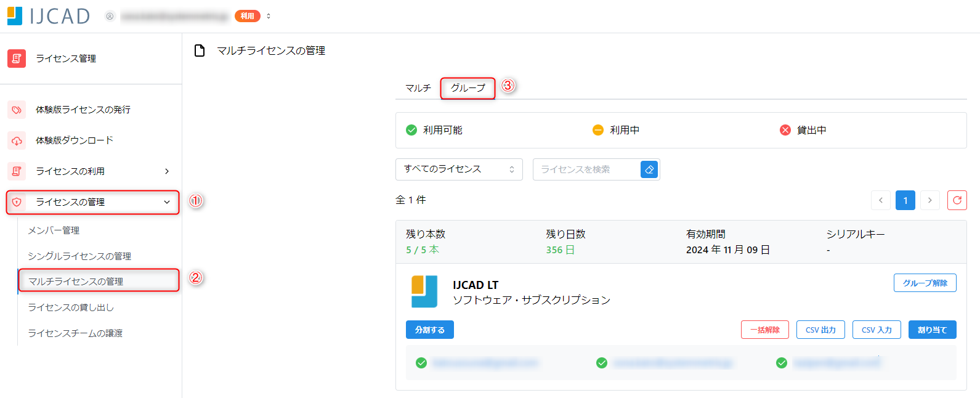Click the 利用 orange badge in header
Screen dimensions: 980x398
point(248,16)
